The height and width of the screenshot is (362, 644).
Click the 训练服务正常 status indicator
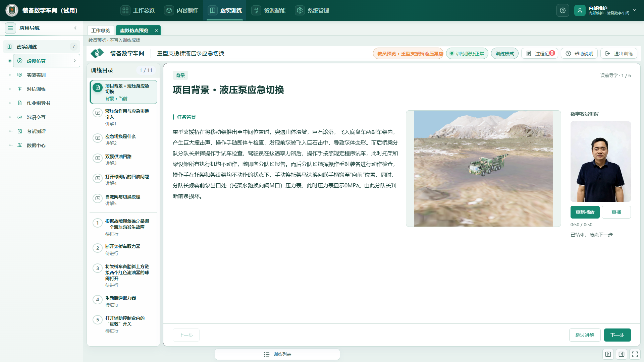point(467,54)
